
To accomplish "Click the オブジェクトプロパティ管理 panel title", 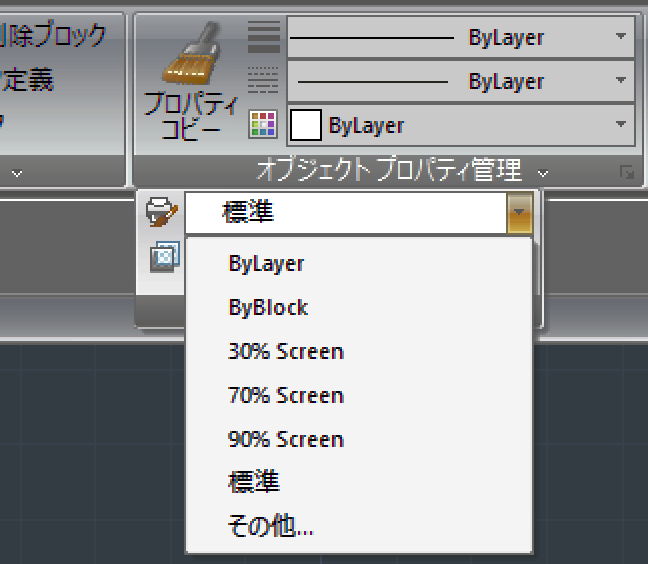I will 388,170.
